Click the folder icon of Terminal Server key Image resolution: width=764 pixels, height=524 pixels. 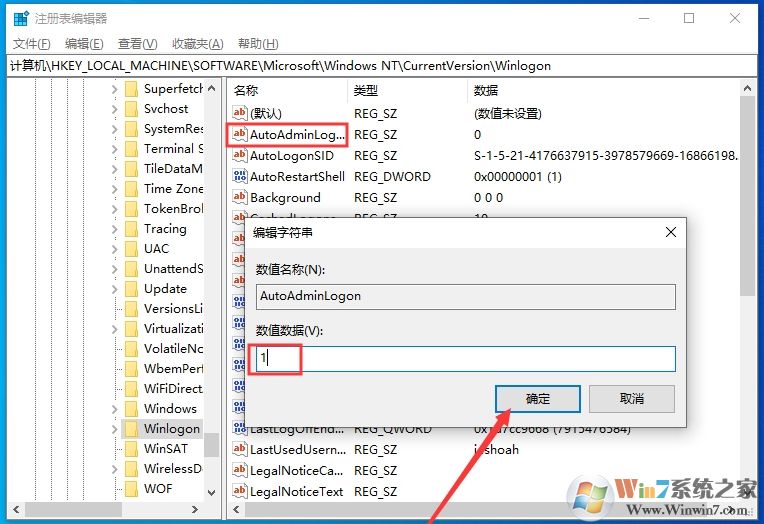tap(131, 149)
